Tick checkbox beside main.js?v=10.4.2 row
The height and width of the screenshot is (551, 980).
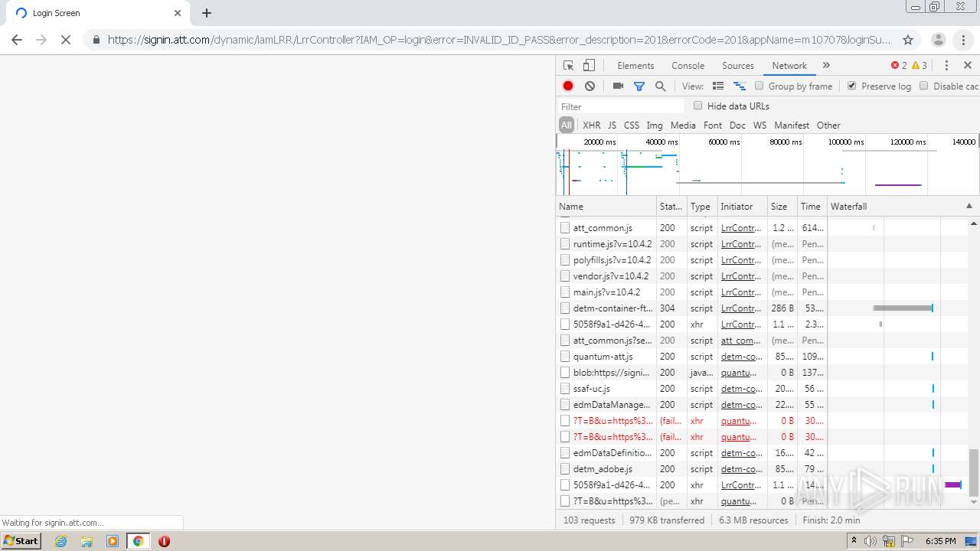(565, 292)
